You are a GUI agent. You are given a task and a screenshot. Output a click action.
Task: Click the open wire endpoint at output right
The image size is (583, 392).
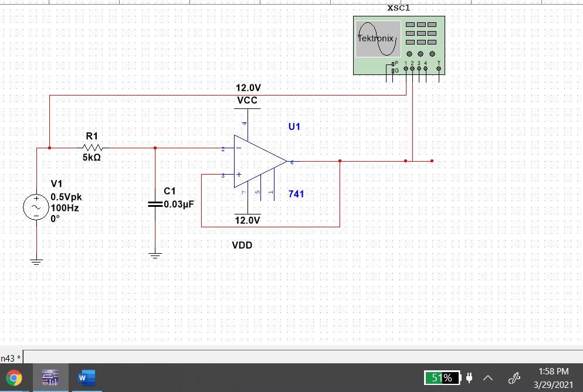tap(432, 161)
